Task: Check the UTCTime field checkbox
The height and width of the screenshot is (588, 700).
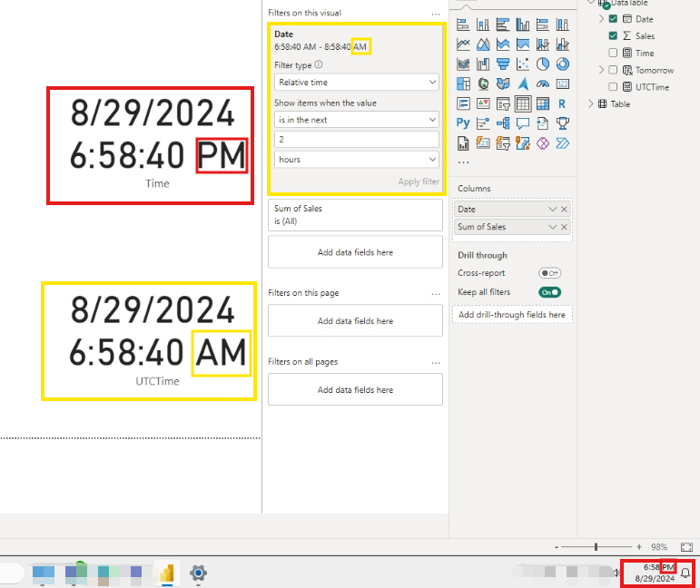Action: 613,86
